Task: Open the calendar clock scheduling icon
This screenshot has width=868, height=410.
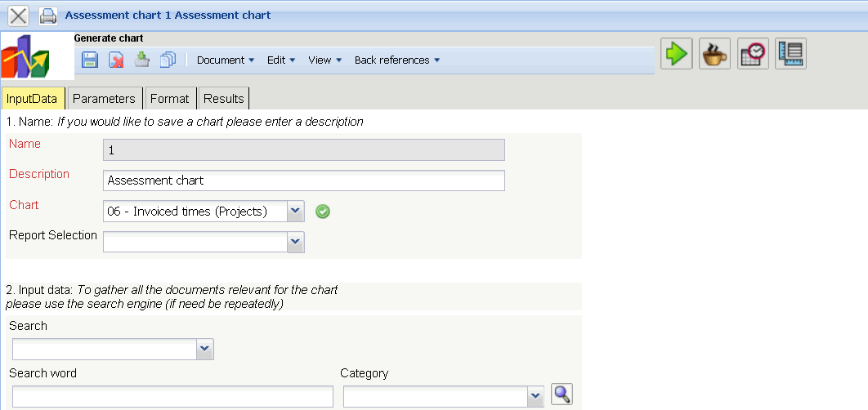Action: pos(753,54)
